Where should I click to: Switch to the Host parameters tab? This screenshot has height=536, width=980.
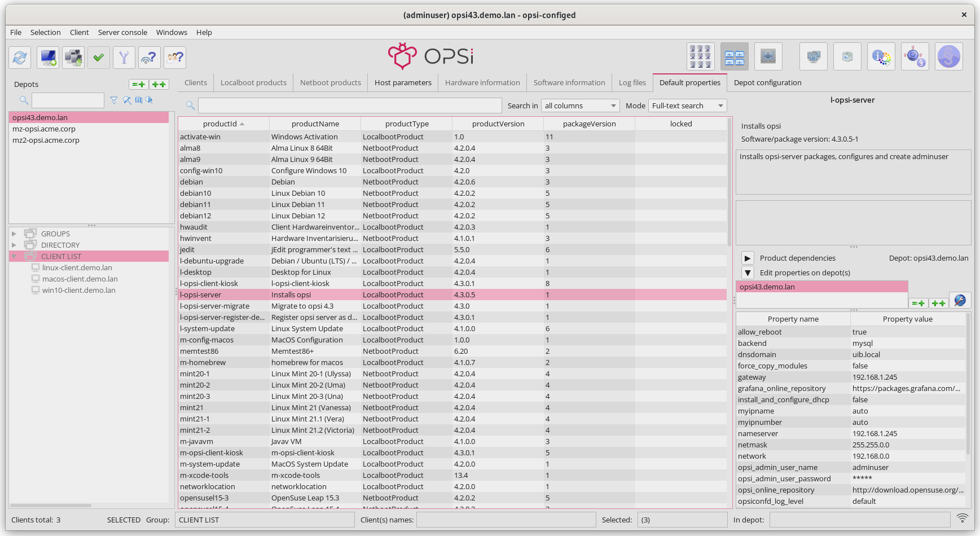click(x=403, y=82)
